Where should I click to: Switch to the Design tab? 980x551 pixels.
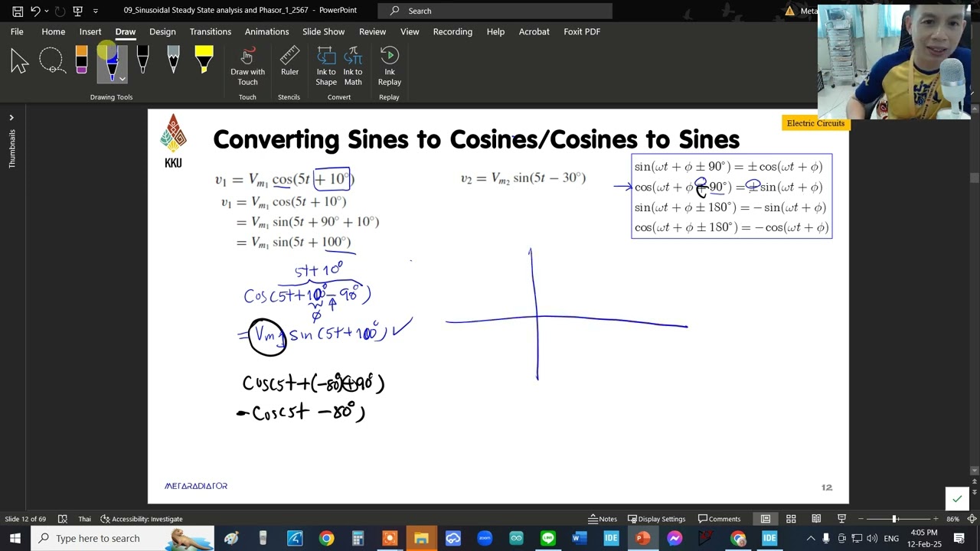pos(162,31)
